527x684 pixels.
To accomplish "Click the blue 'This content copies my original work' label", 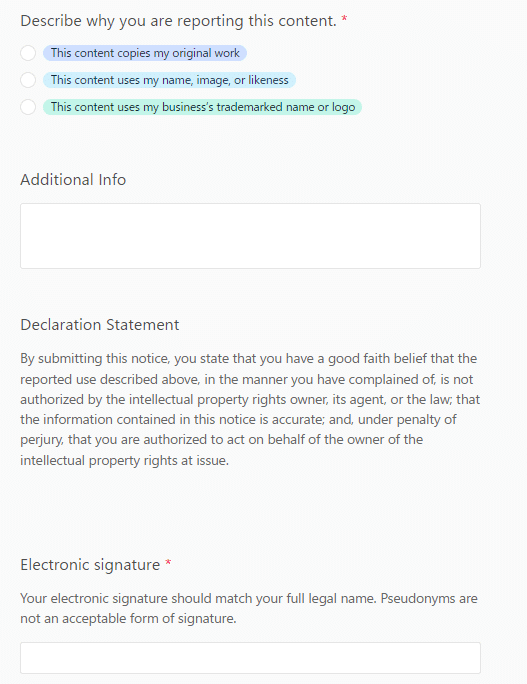I will (x=145, y=53).
